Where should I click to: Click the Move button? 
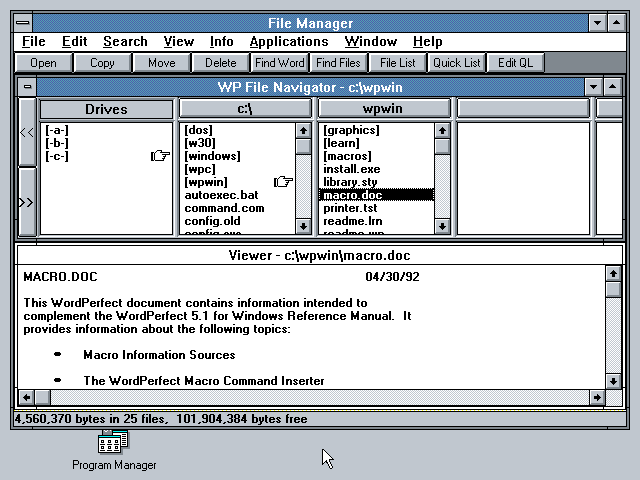[162, 63]
